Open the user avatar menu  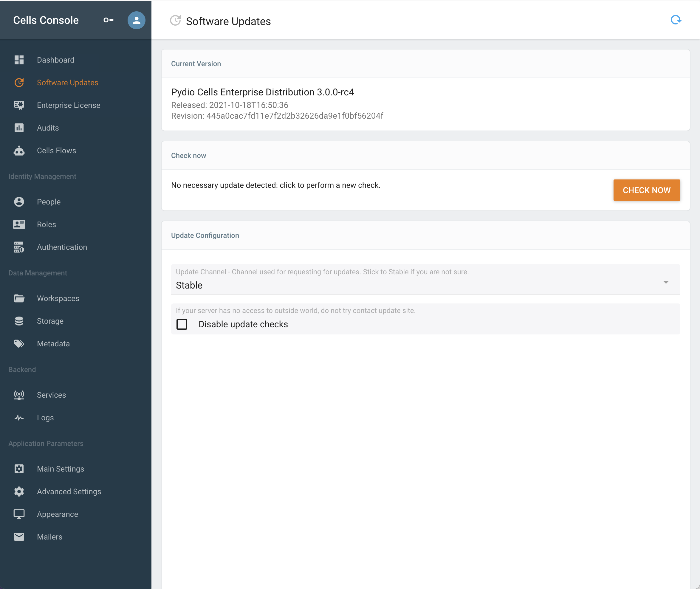tap(136, 20)
